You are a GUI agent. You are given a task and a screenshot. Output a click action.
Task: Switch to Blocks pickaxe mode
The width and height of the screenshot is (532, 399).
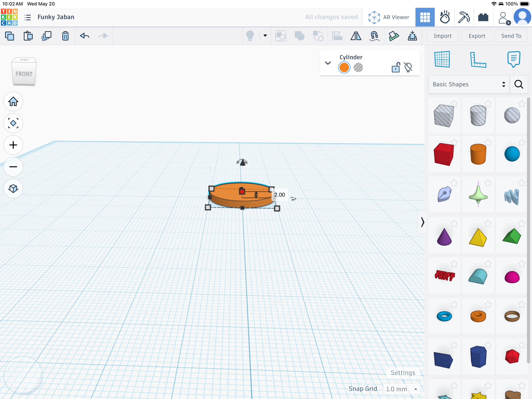click(x=464, y=17)
